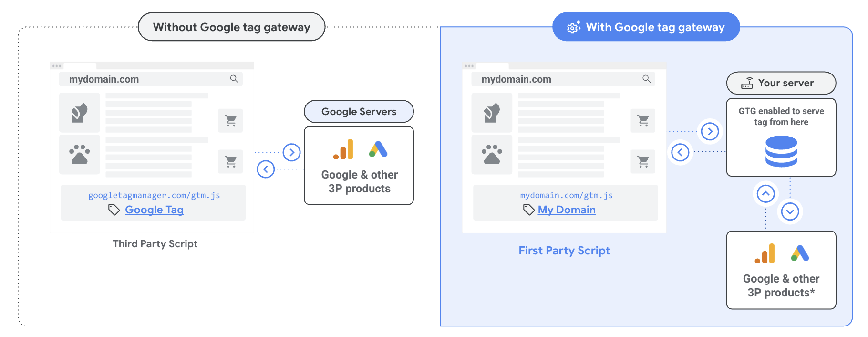This screenshot has width=868, height=337.
Task: Click the Analytics bar chart icon under Google Servers
Action: pyautogui.click(x=343, y=149)
